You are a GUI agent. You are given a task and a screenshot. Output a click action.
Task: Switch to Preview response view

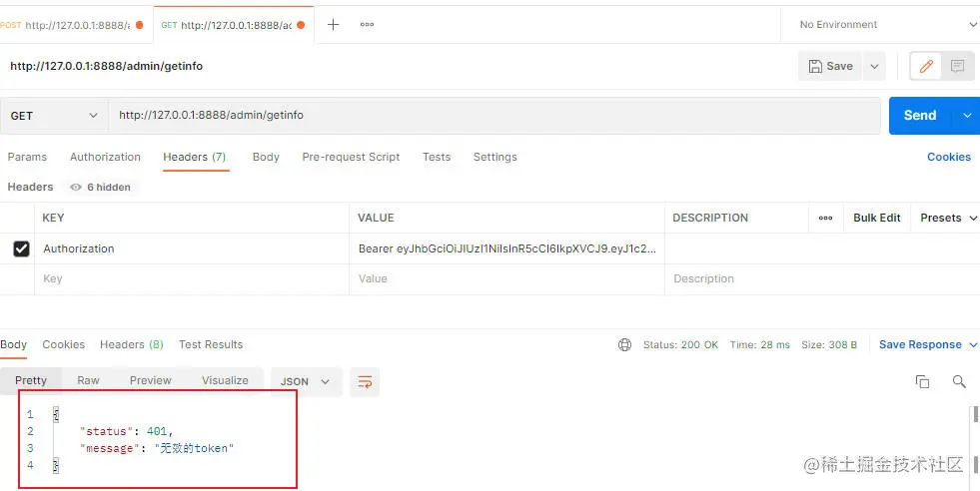pyautogui.click(x=151, y=381)
